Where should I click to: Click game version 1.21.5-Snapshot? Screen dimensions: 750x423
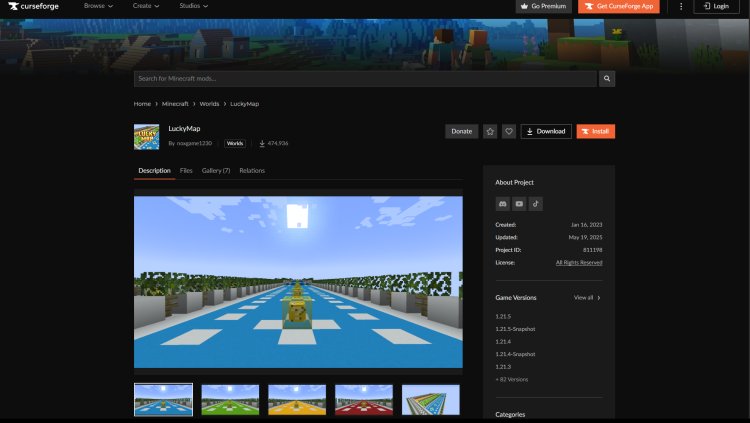pyautogui.click(x=515, y=329)
